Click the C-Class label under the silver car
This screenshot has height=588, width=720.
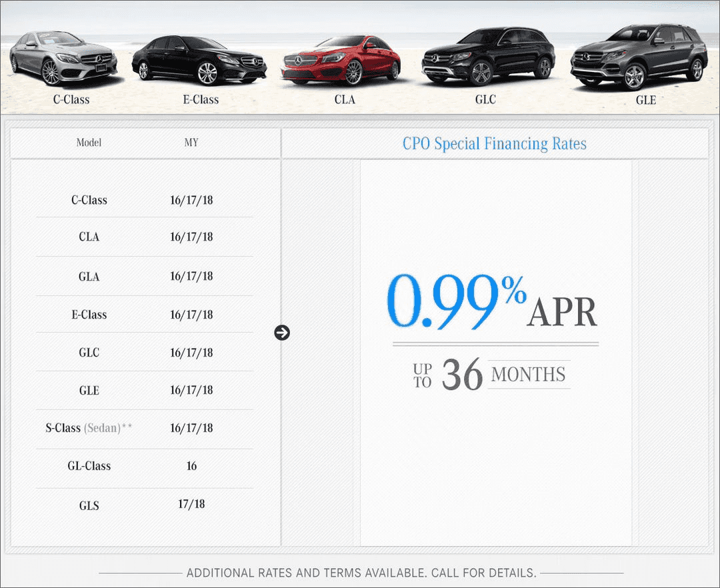point(71,99)
